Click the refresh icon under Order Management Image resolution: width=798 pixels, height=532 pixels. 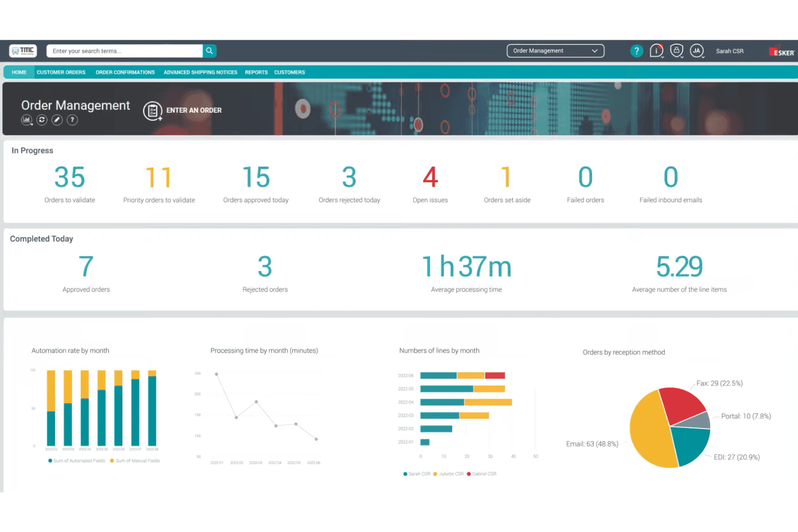click(42, 120)
